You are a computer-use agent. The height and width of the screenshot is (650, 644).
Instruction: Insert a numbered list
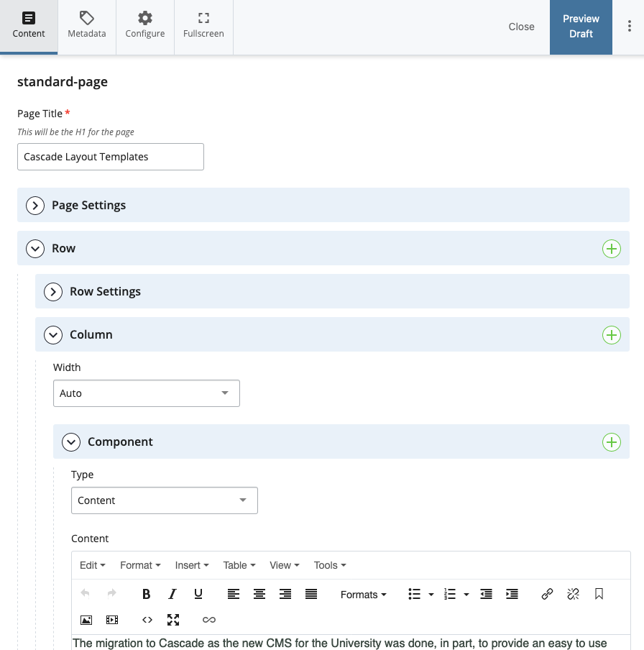pyautogui.click(x=450, y=594)
